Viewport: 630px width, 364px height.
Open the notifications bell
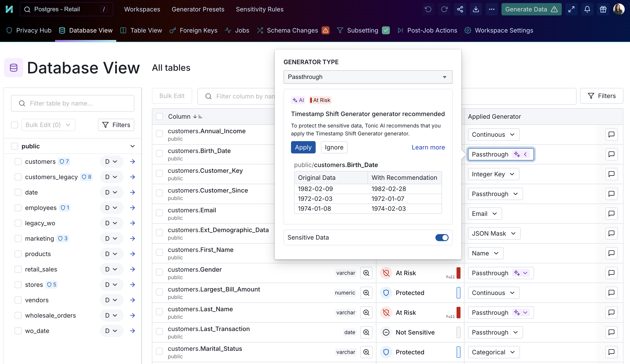point(587,9)
